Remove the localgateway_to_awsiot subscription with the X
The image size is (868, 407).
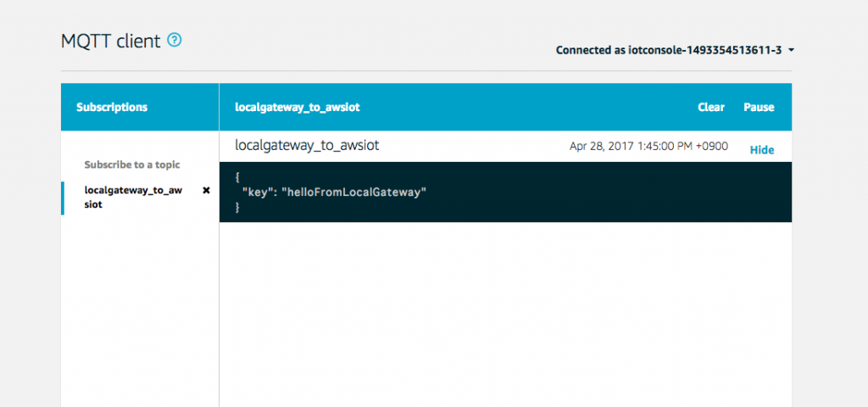click(x=207, y=191)
